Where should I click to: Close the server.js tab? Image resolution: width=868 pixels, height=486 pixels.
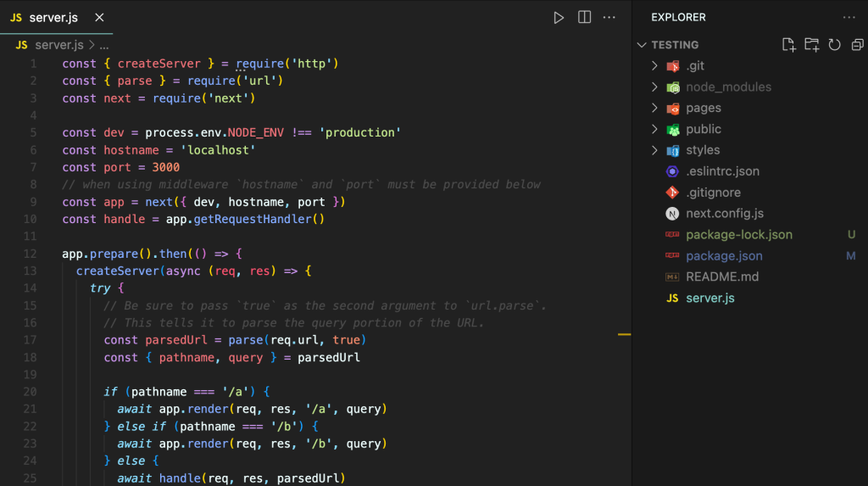pyautogui.click(x=99, y=18)
